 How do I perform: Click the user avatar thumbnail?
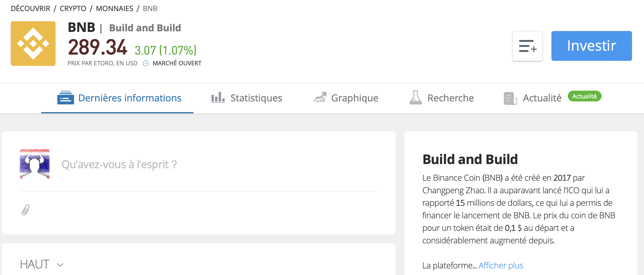(x=35, y=164)
